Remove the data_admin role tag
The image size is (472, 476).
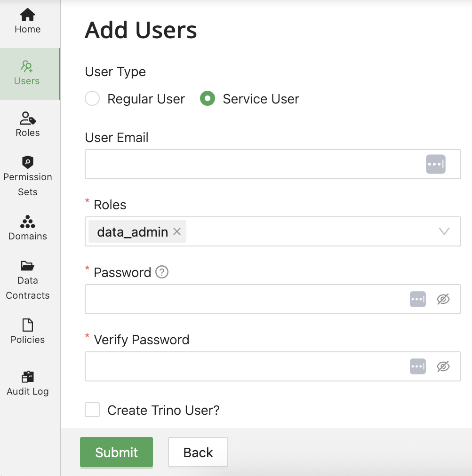click(x=176, y=231)
